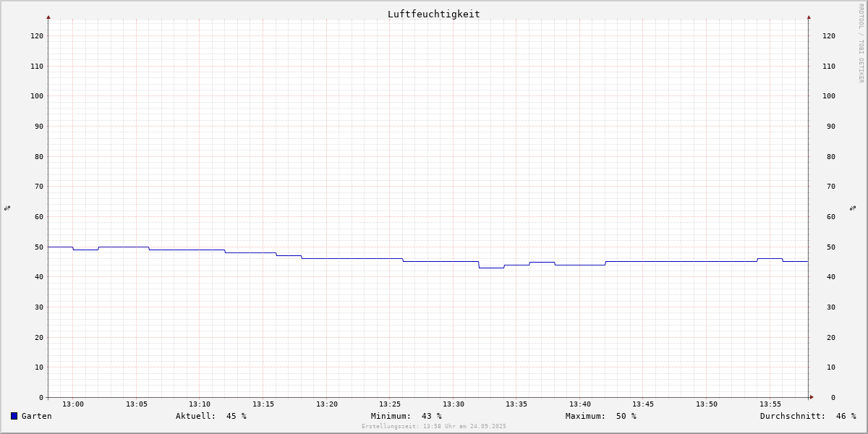
Task: Click the Erstellungszeit timestamp footer
Action: pos(434,427)
